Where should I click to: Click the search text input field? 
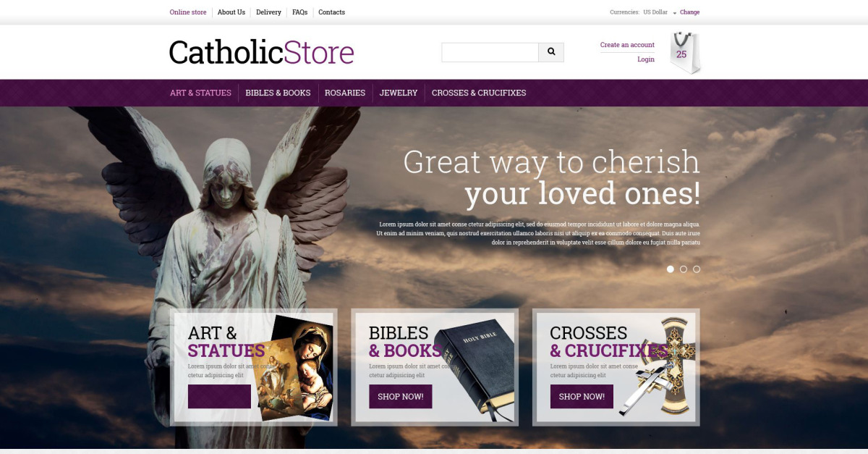490,52
